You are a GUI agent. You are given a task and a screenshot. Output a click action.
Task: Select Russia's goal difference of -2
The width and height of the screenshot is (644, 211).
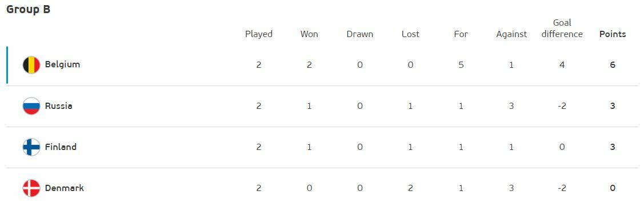coord(562,105)
